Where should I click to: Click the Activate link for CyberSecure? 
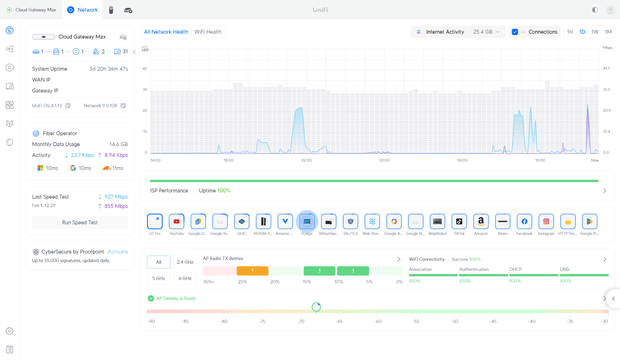tap(118, 252)
